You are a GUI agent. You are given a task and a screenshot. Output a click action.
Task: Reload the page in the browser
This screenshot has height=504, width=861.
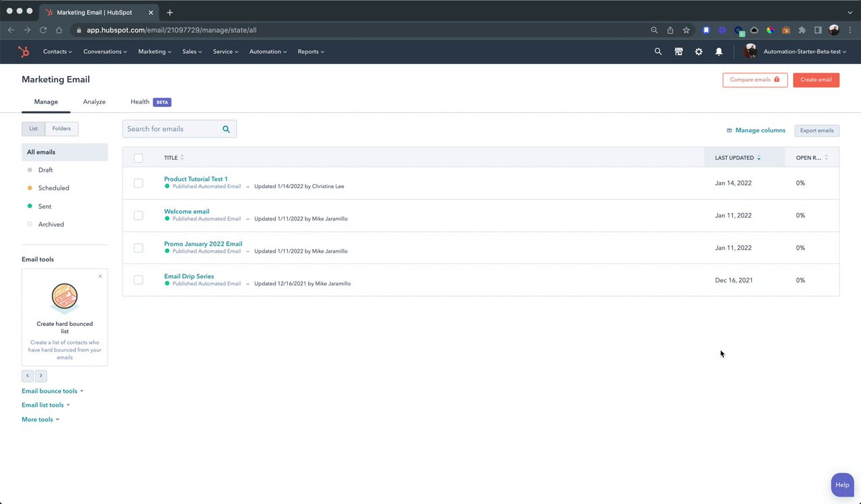(x=43, y=30)
